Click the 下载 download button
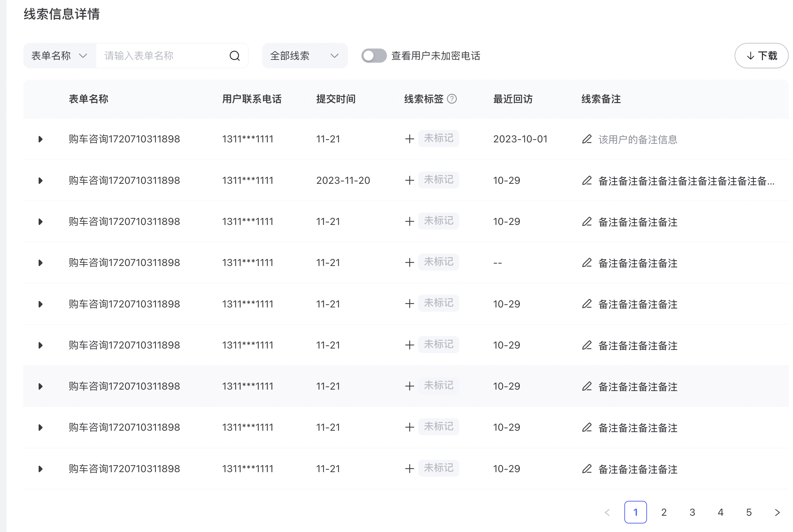 click(x=761, y=56)
